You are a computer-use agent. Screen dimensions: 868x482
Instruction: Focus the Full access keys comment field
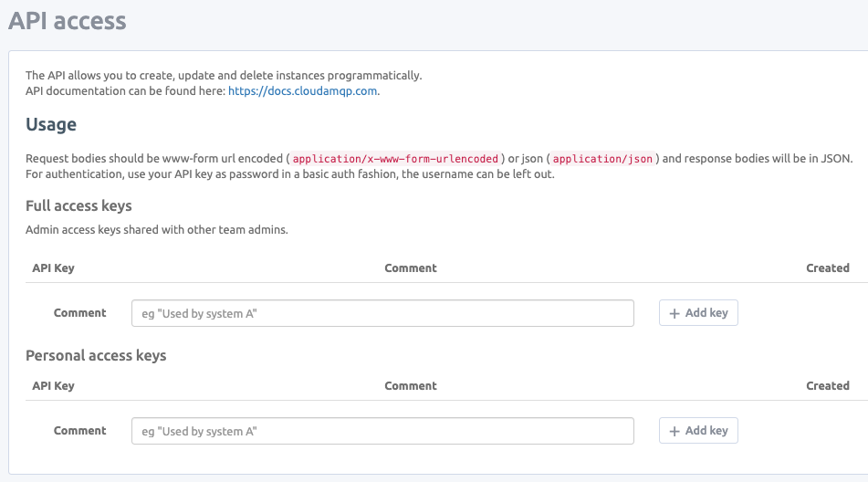tap(382, 313)
